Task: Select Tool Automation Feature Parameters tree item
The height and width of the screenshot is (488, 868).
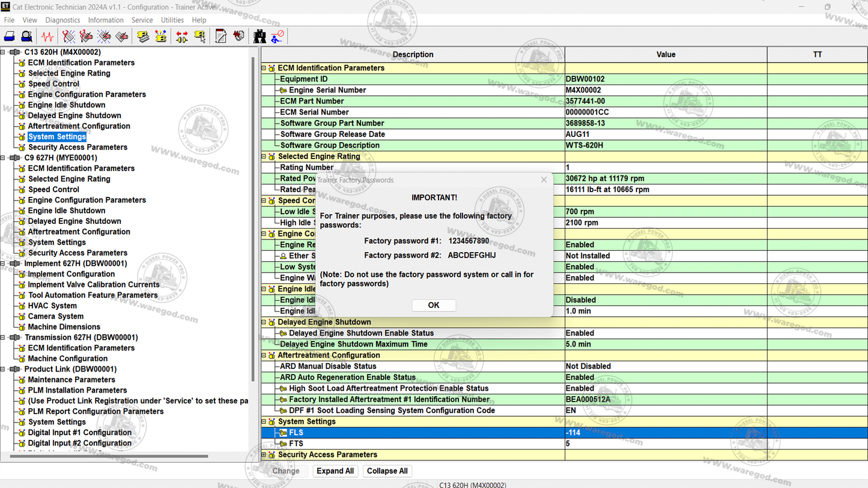Action: (x=93, y=295)
